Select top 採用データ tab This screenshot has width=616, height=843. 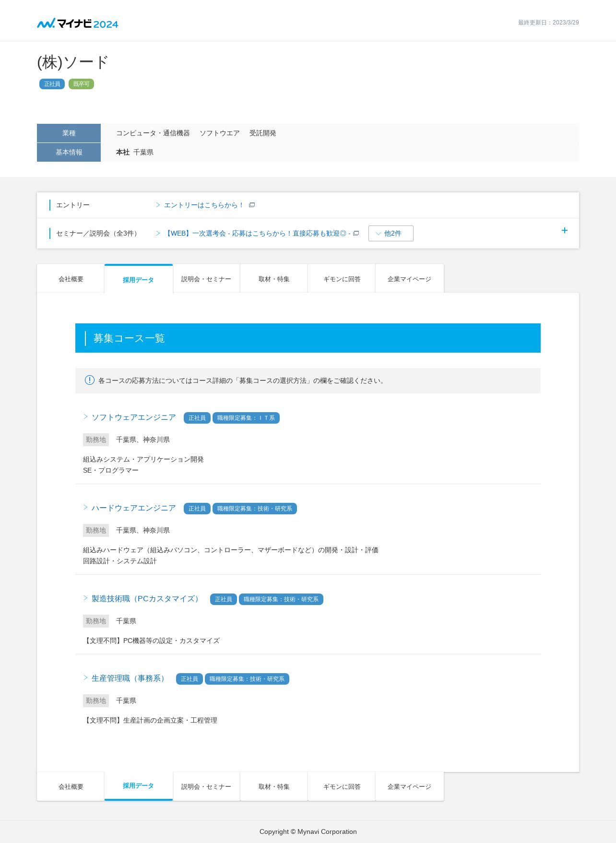point(138,279)
